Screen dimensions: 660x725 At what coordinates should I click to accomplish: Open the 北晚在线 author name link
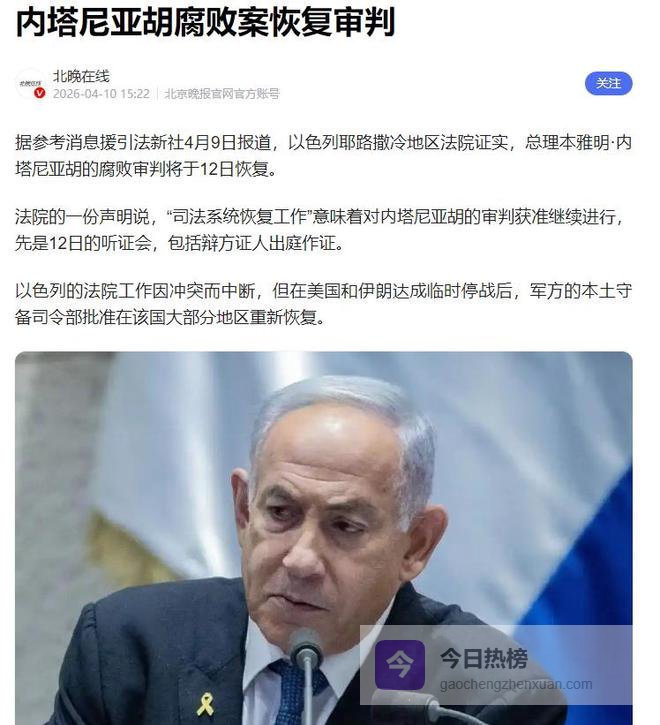coord(81,76)
